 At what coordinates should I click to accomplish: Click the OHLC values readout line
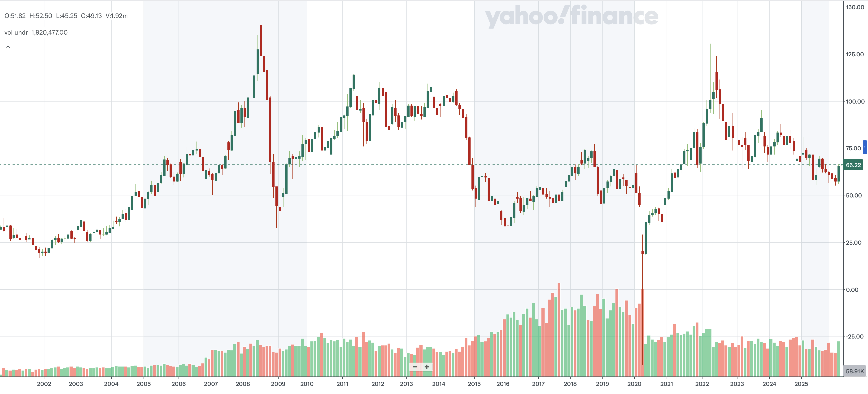[x=66, y=16]
